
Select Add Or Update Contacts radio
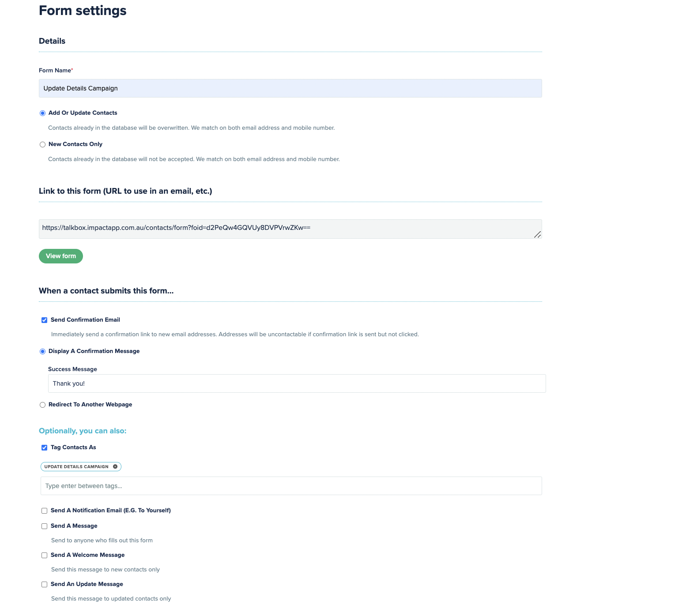(43, 113)
